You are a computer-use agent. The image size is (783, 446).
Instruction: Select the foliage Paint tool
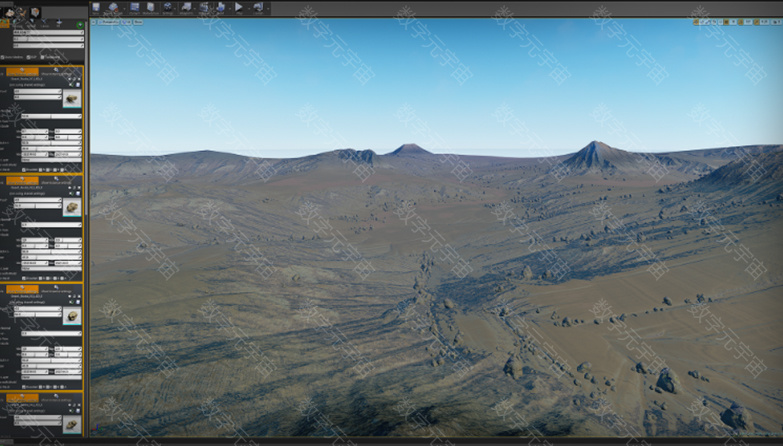tap(4, 23)
